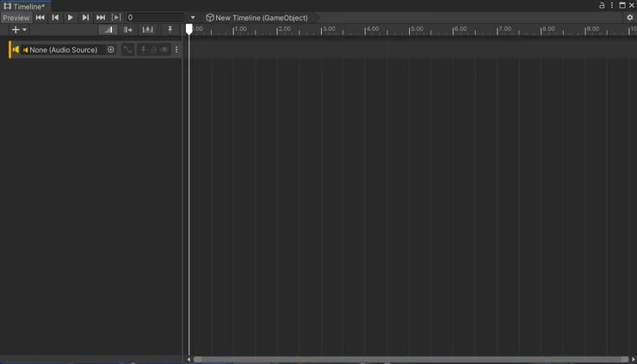
Task: Maximize the Timeline window
Action: point(622,5)
